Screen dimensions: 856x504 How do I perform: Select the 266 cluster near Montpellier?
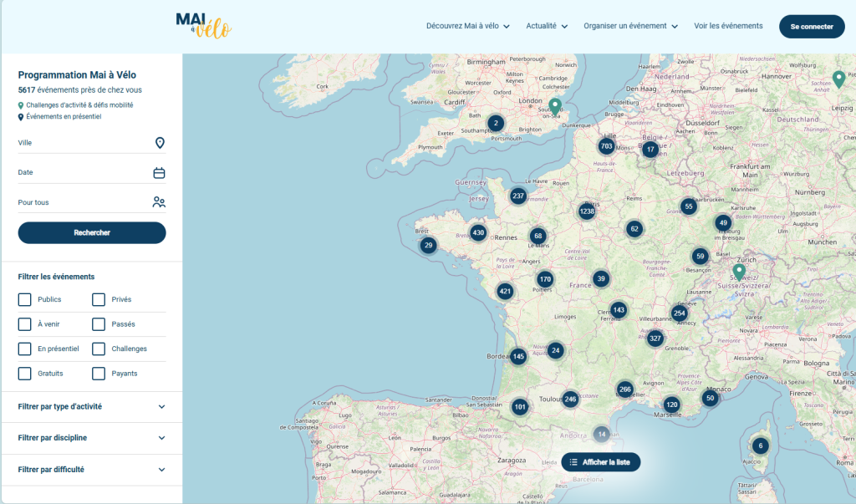625,389
